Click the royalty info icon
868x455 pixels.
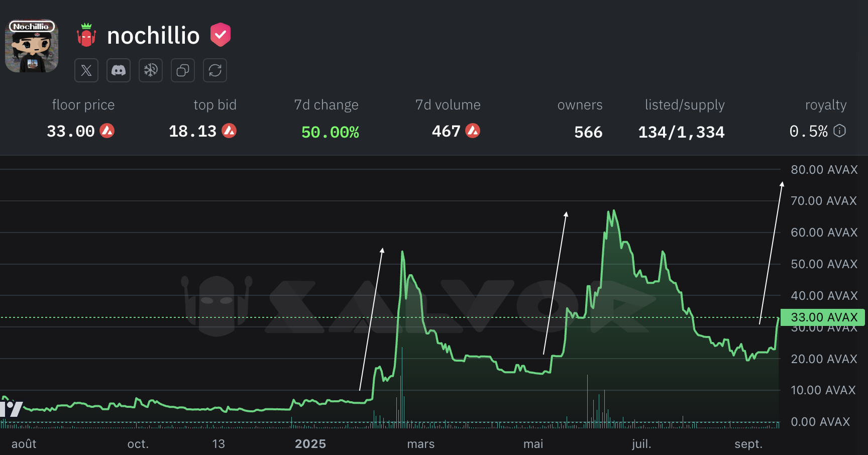[839, 131]
